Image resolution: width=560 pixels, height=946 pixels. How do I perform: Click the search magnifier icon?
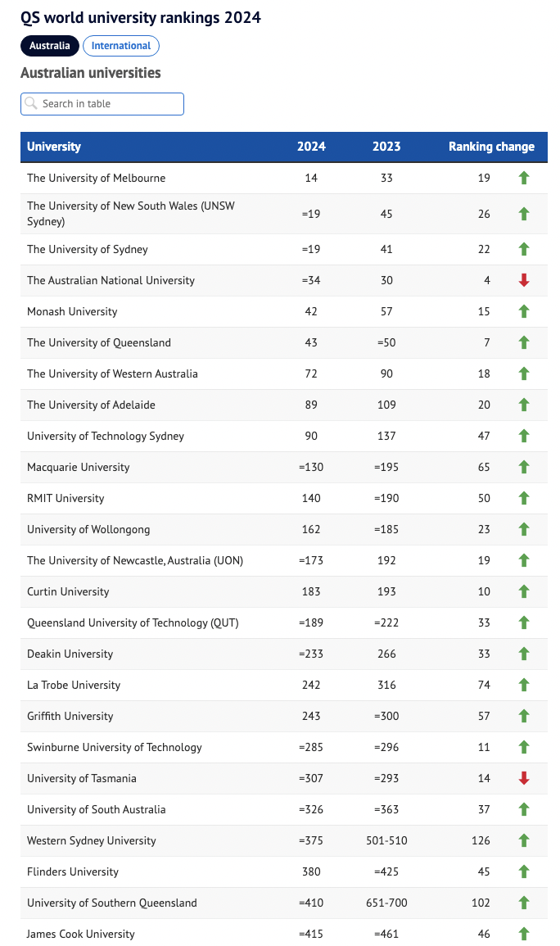(32, 104)
